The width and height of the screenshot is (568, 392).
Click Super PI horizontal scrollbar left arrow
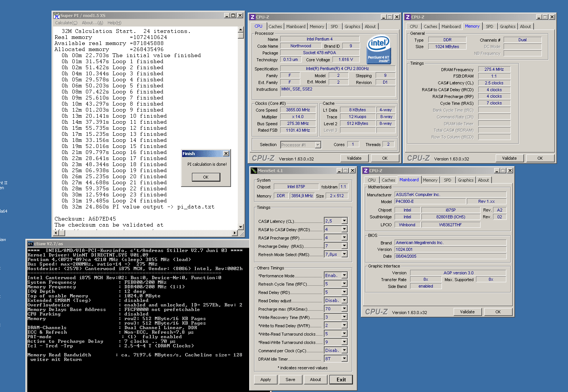pos(56,233)
